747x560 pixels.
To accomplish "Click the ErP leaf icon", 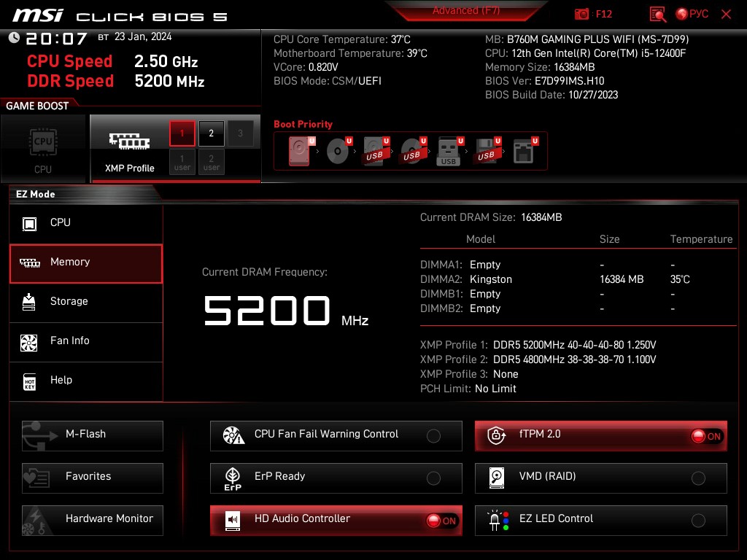I will [x=233, y=478].
